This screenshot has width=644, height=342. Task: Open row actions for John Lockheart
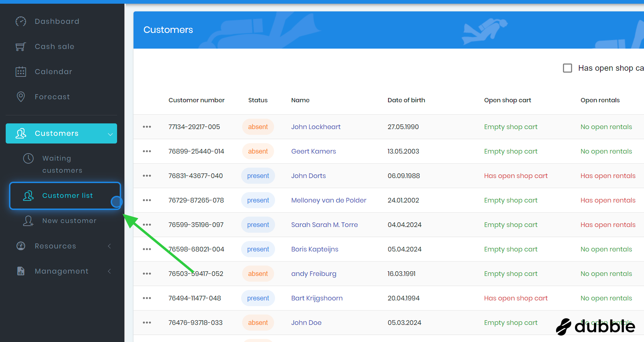pyautogui.click(x=147, y=127)
